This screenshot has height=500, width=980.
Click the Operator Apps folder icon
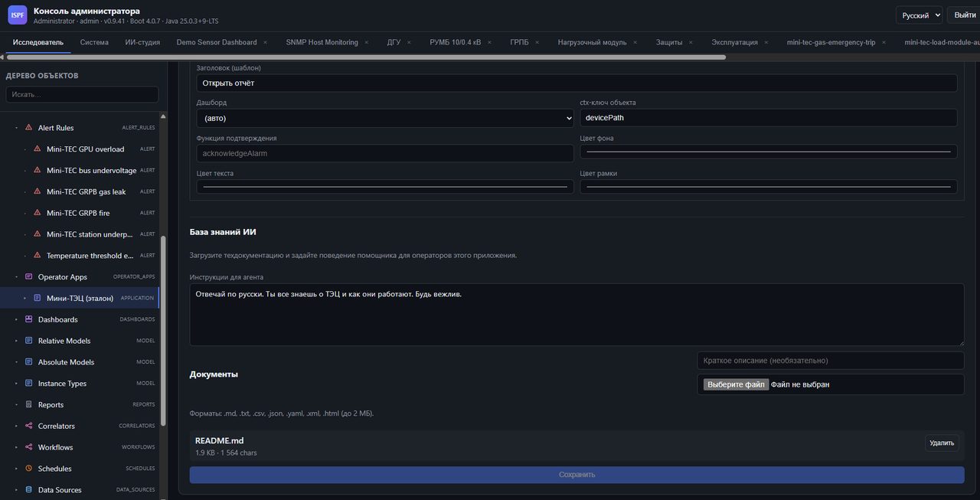click(x=29, y=277)
